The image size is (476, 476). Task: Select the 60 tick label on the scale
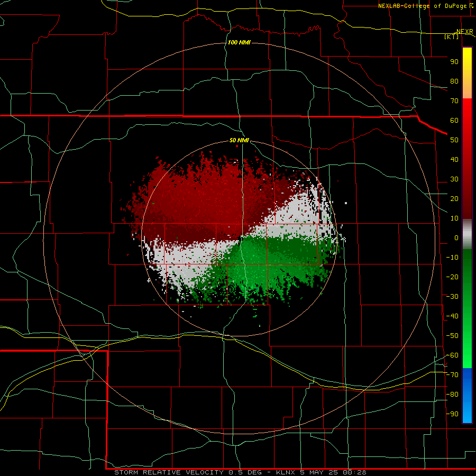[454, 121]
